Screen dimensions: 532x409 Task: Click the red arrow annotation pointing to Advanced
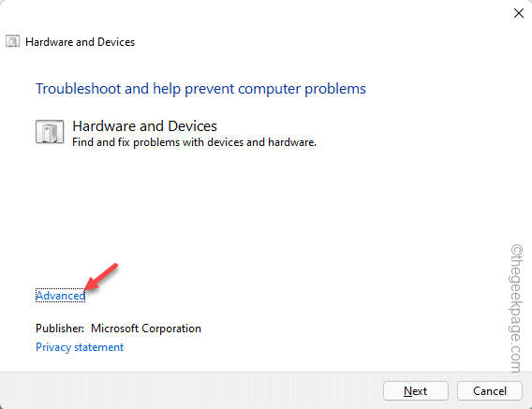[x=101, y=276]
